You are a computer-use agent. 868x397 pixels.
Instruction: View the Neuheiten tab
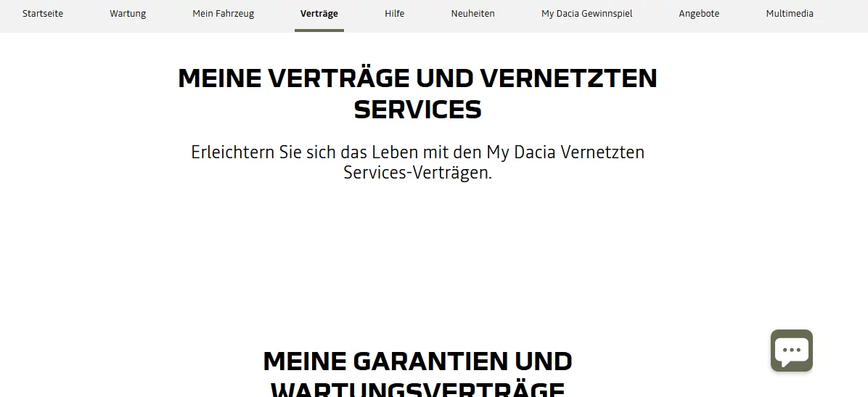pos(472,14)
